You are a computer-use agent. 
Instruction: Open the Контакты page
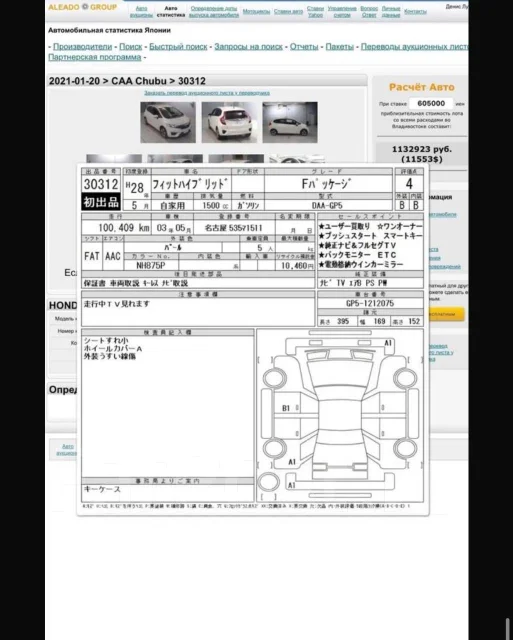click(x=415, y=11)
